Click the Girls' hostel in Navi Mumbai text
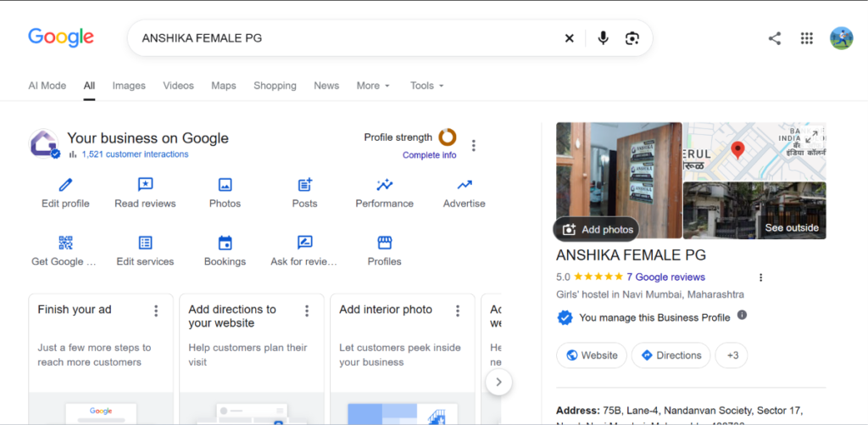Screen dimensions: 868x425 650,294
